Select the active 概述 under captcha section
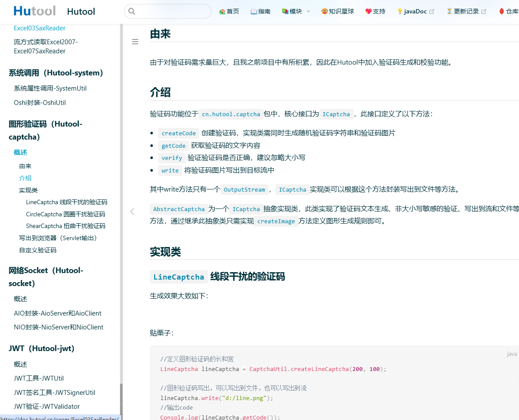Viewport: 519px width, 420px height. (x=20, y=153)
